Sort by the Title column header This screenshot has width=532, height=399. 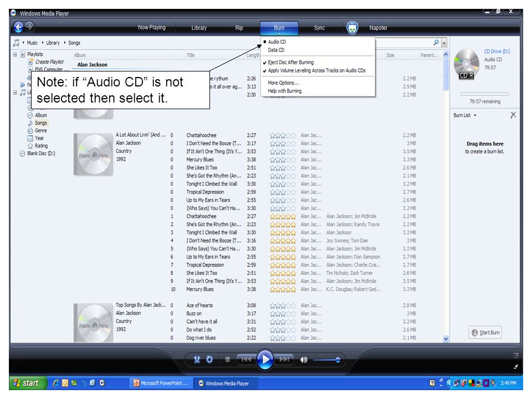[190, 55]
